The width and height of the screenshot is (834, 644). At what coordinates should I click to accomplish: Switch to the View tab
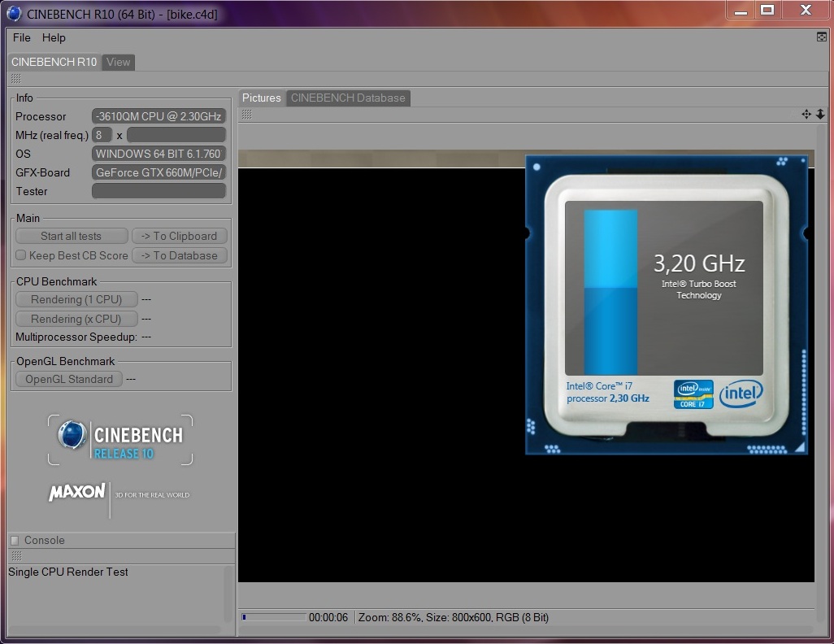(118, 62)
